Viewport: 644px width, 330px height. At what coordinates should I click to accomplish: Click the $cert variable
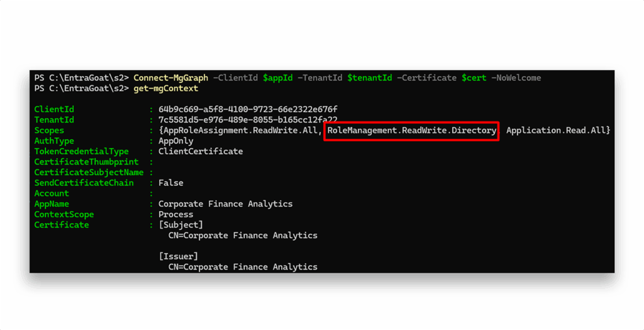coord(474,77)
